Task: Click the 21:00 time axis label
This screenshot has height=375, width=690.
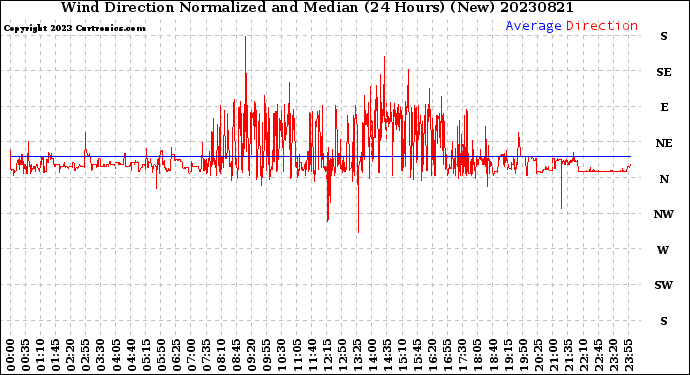Action: pyautogui.click(x=554, y=355)
